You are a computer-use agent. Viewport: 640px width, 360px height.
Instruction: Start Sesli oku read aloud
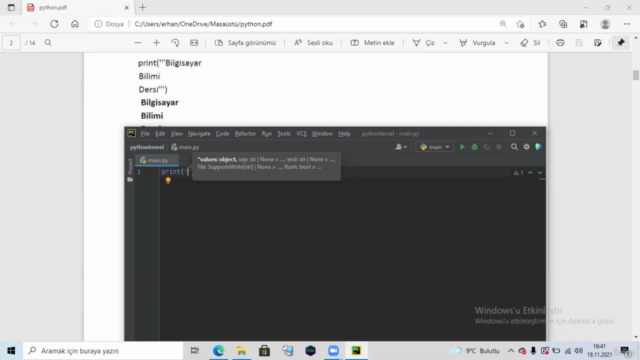[x=313, y=43]
